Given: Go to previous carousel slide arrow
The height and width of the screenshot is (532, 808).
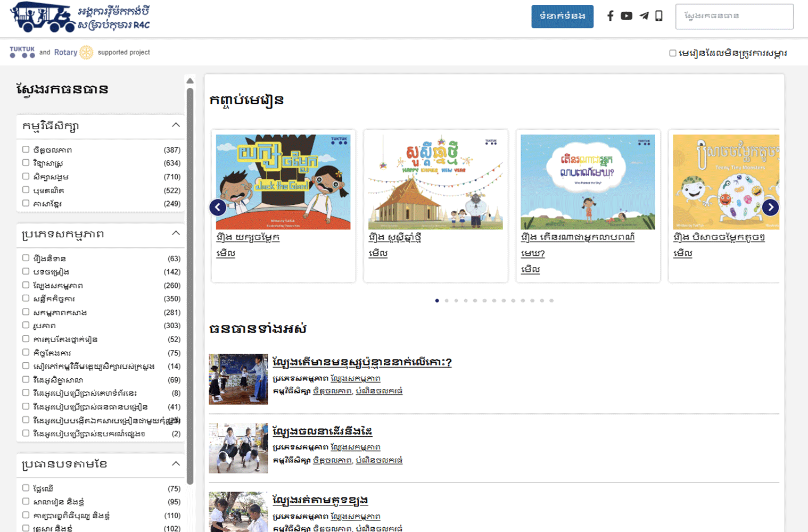Looking at the screenshot, I should click(218, 207).
